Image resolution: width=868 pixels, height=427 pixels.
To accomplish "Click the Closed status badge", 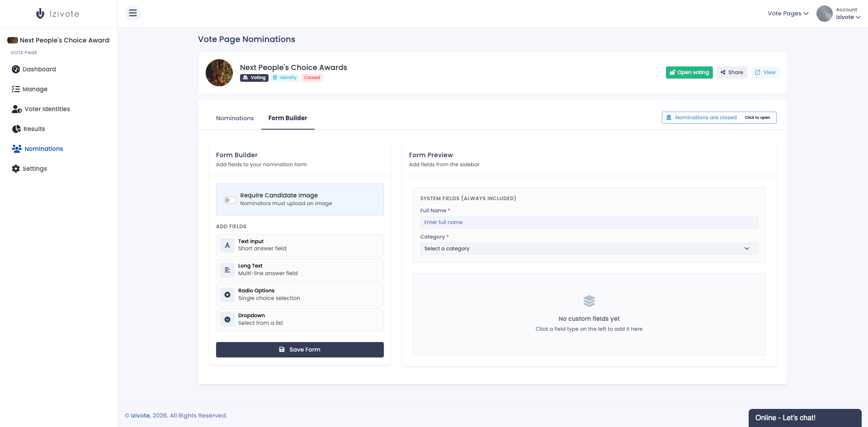I will 312,78.
